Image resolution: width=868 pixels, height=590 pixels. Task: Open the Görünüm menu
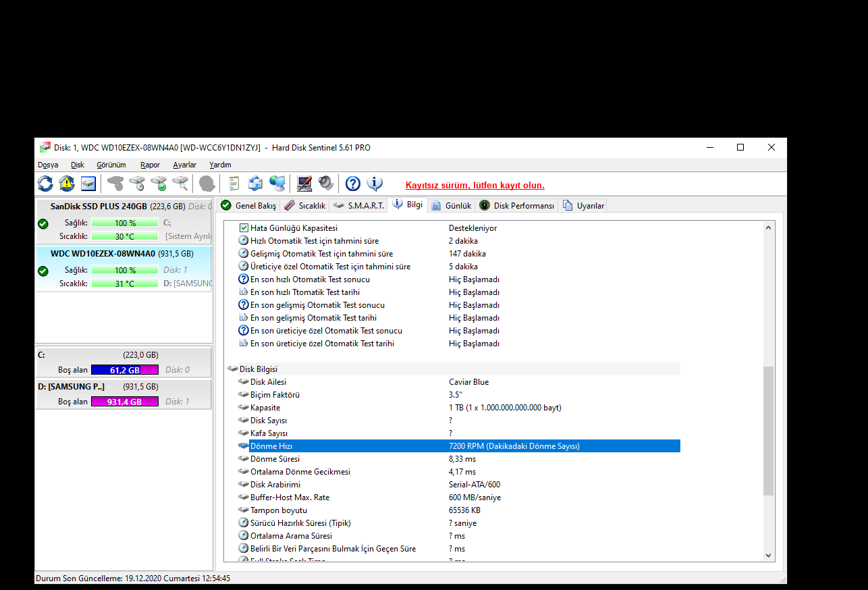(x=111, y=165)
